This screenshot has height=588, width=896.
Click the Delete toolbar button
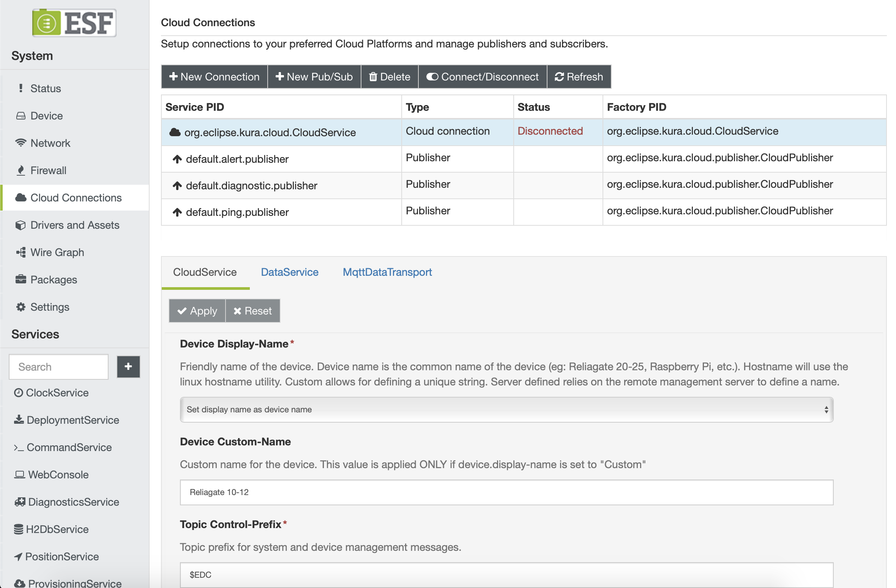tap(390, 77)
